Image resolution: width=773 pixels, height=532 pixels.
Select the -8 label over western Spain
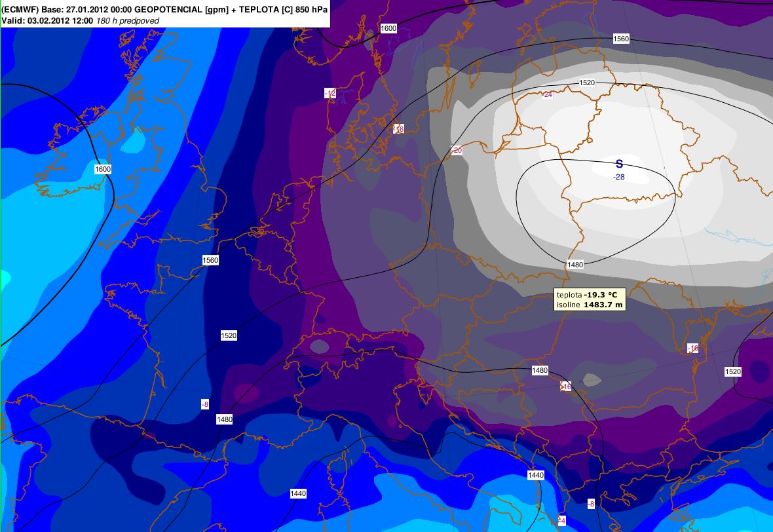tap(204, 404)
